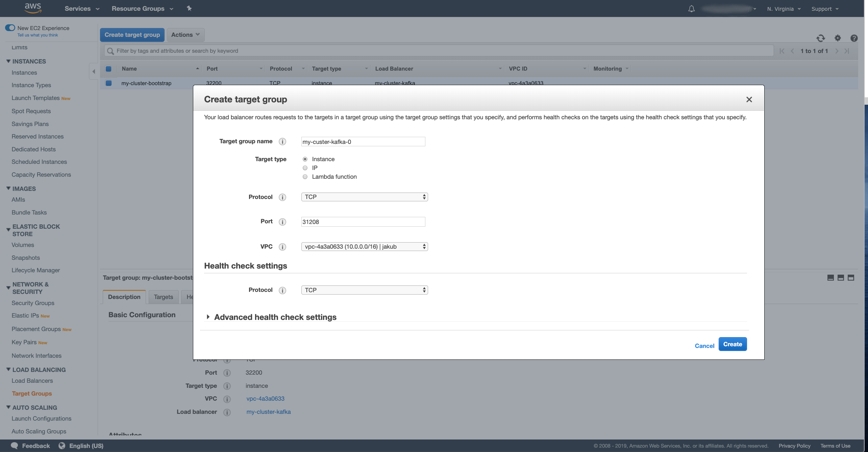Open the my-cluster-kafka load balancer link
Screen dimensions: 868x452
[x=269, y=412]
